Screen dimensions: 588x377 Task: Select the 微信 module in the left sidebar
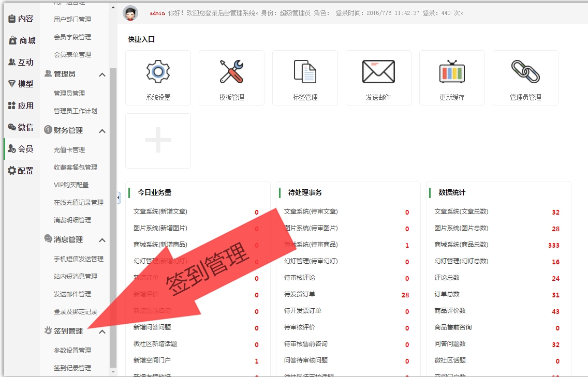[x=21, y=127]
